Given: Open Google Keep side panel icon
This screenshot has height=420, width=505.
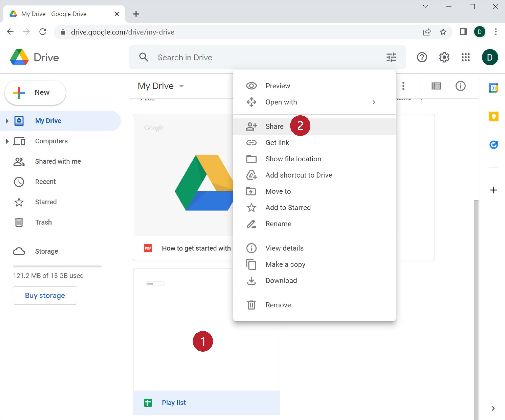Looking at the screenshot, I should click(494, 117).
